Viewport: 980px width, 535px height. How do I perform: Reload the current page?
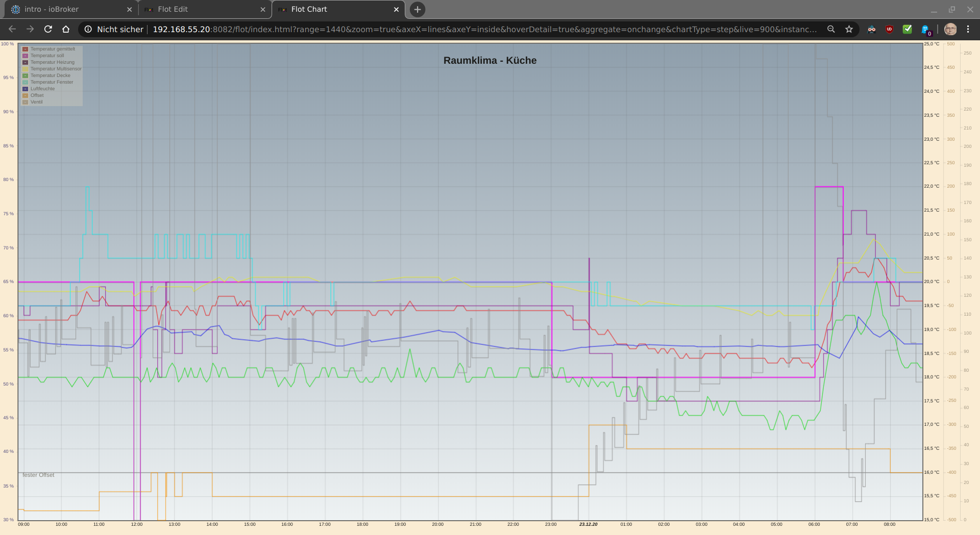(48, 29)
